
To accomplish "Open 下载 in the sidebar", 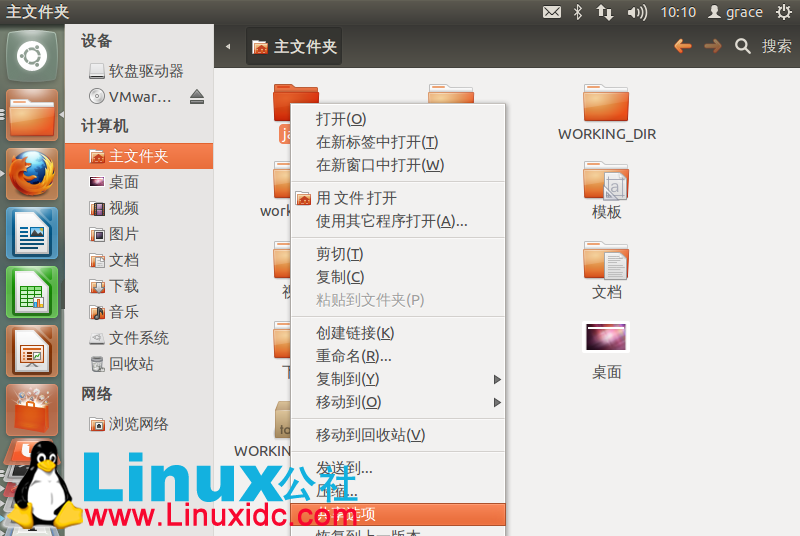I will click(123, 286).
